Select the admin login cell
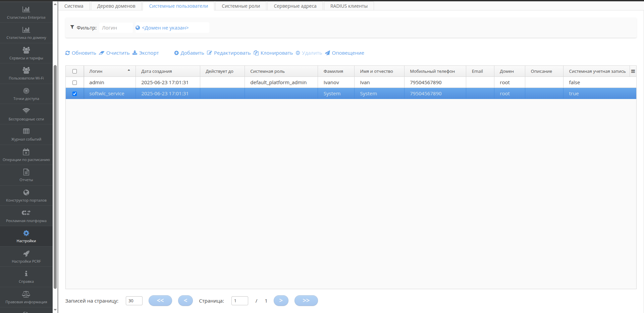Viewport: 644px width, 313px height. (x=110, y=83)
